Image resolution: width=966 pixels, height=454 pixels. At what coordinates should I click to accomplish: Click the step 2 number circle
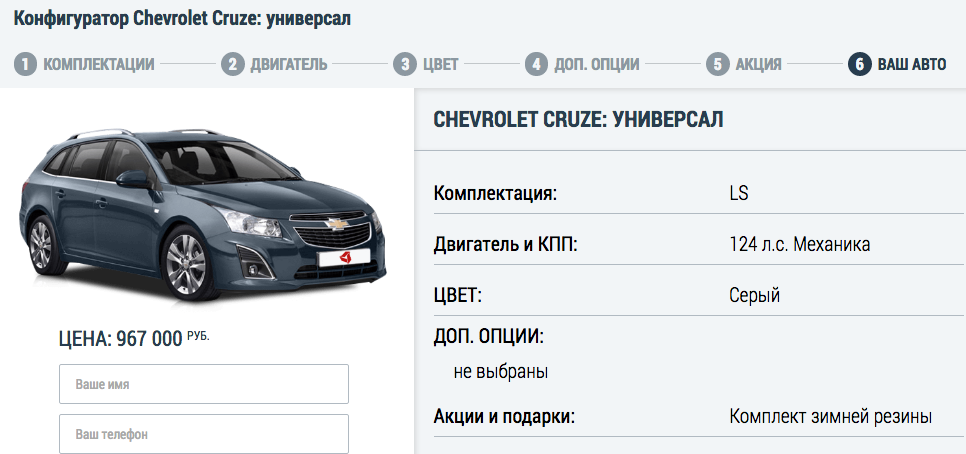(x=233, y=64)
